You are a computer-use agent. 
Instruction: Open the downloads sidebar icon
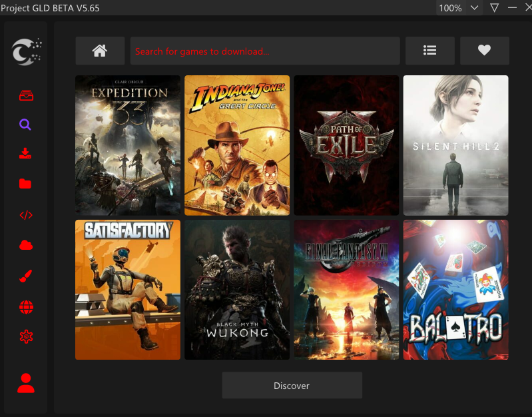pyautogui.click(x=25, y=153)
